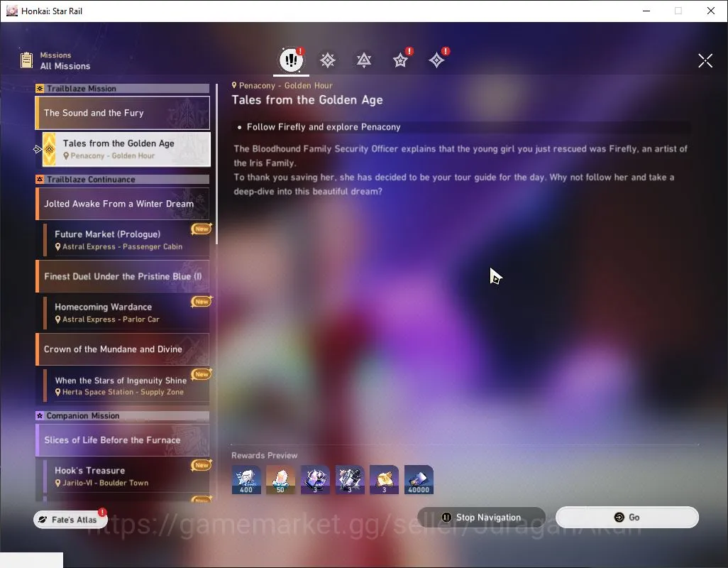Expand Crown of the Mundane and Divine

tap(123, 349)
